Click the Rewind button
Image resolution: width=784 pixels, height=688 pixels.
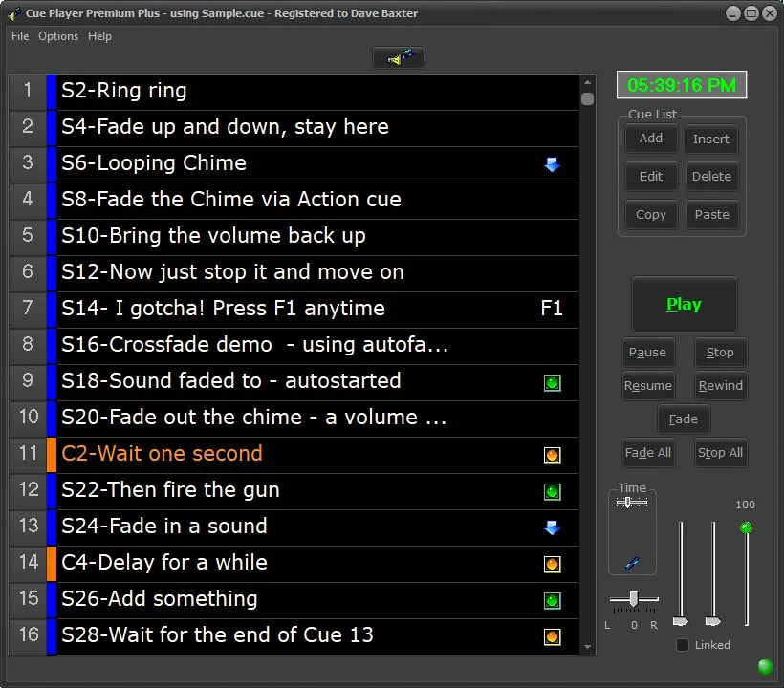pos(720,385)
